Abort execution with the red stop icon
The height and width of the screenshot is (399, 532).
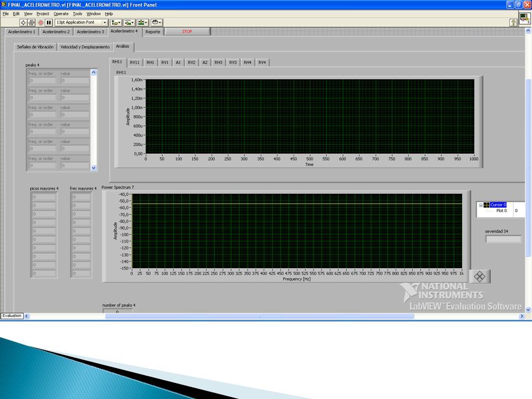coord(40,23)
